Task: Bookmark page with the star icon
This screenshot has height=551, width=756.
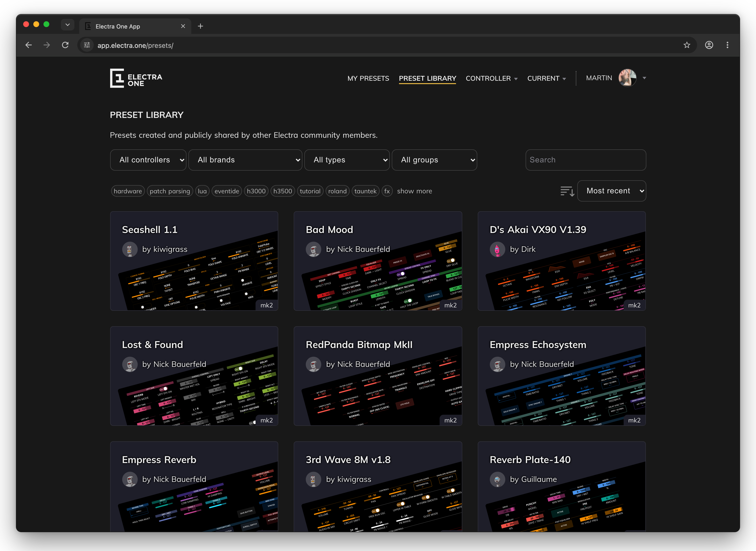Action: click(687, 45)
